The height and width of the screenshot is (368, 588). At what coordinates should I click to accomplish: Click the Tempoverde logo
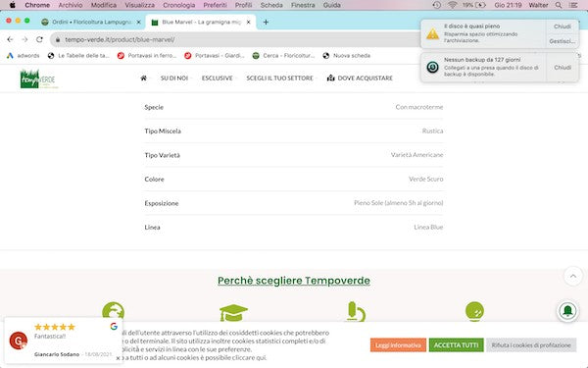coord(38,79)
